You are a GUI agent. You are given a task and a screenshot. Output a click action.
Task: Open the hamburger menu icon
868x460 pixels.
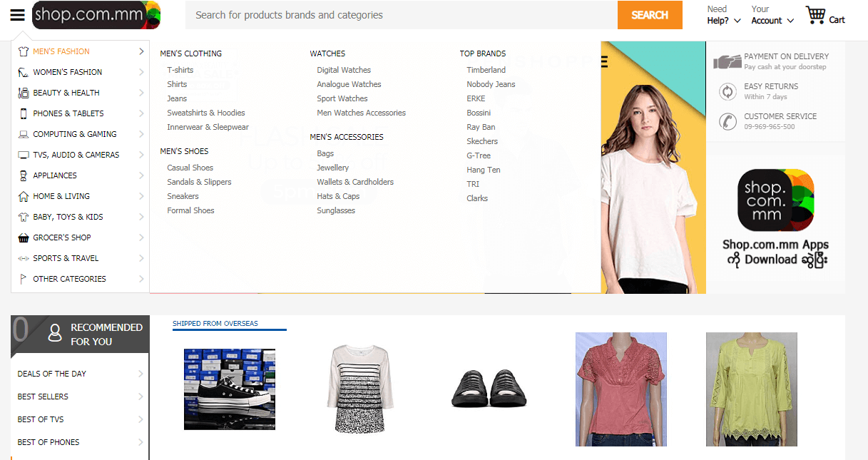point(18,15)
